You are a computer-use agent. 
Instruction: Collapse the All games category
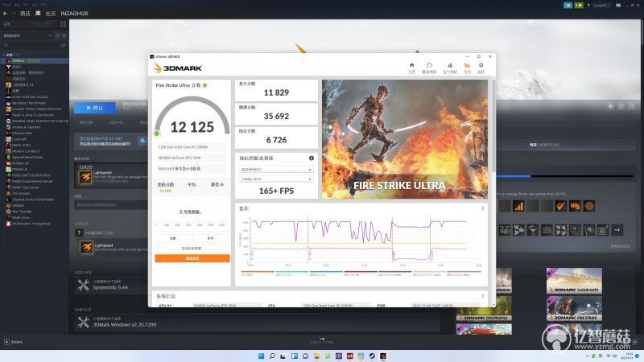[x=4, y=55]
